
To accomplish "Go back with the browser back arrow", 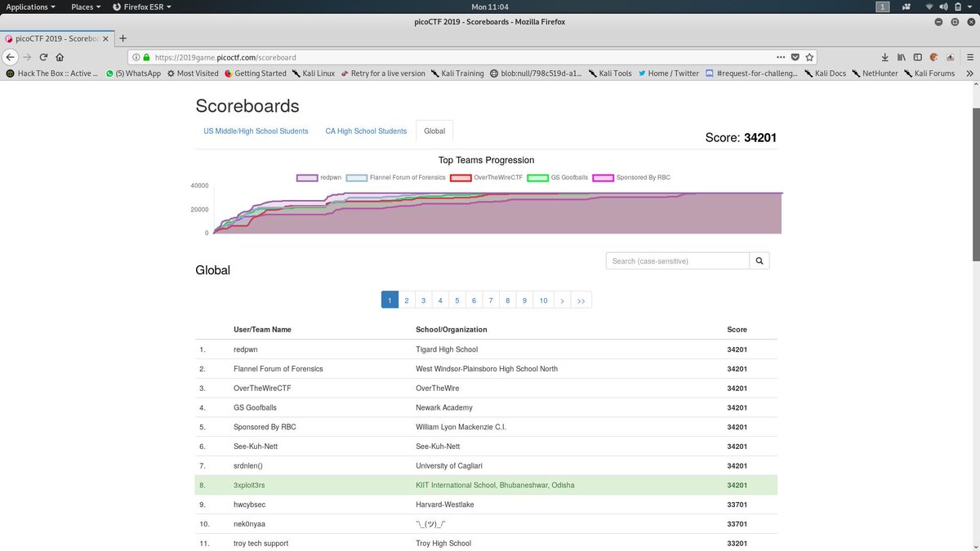I will (x=11, y=57).
